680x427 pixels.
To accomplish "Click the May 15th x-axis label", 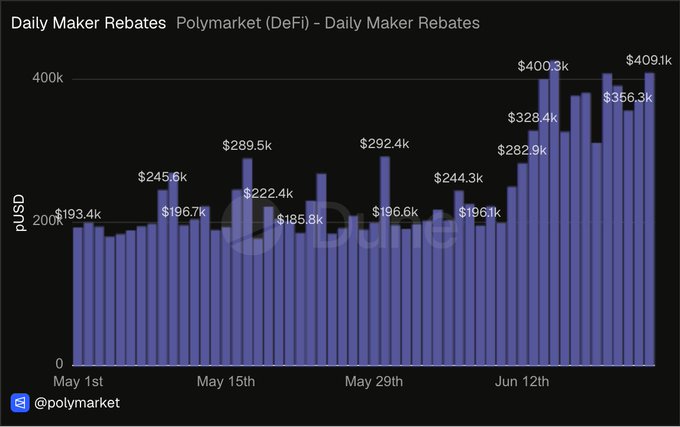I will click(x=226, y=381).
